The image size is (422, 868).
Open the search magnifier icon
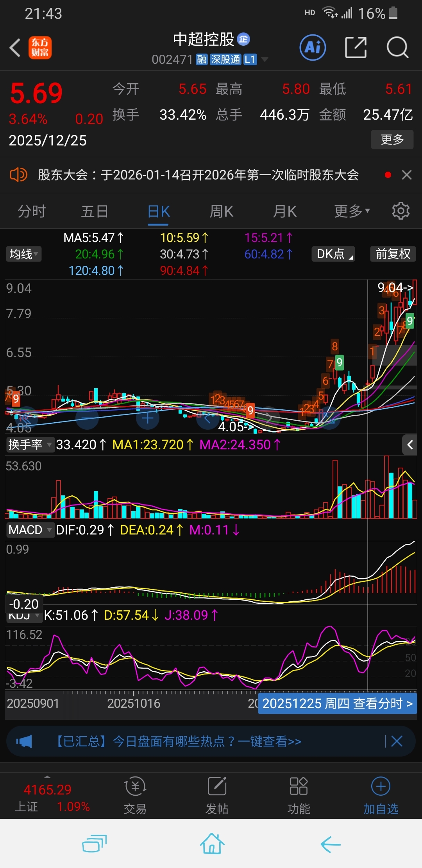tap(397, 48)
